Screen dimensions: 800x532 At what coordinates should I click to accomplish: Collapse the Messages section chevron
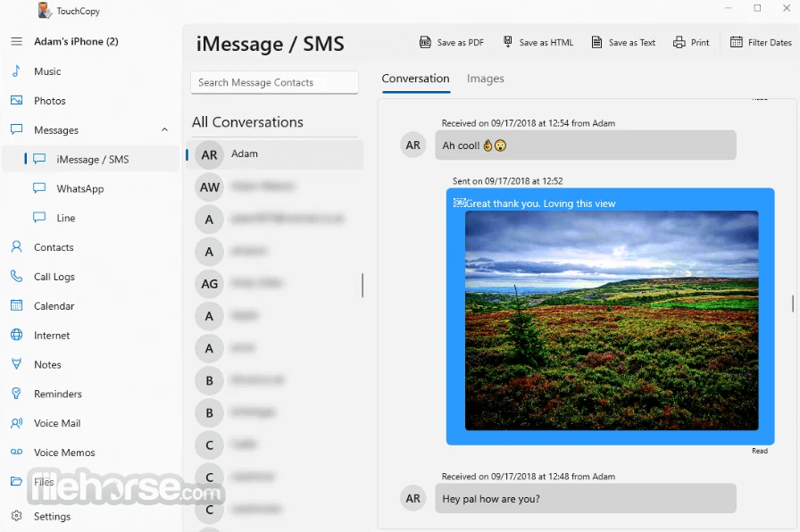tap(164, 129)
